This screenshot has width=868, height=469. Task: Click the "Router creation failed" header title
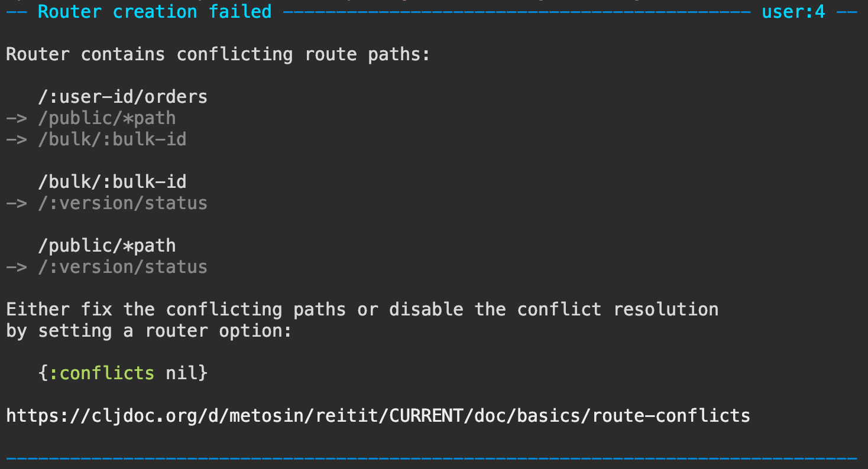coord(154,11)
